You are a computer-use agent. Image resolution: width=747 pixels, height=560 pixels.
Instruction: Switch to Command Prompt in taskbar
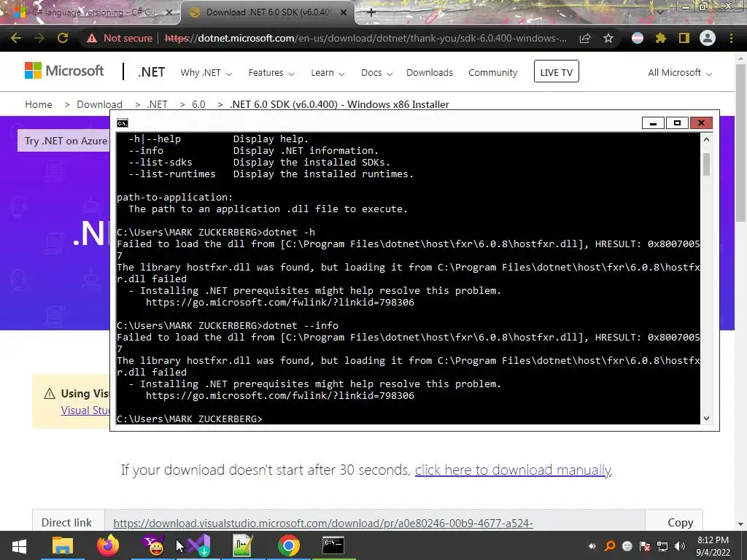pos(333,545)
